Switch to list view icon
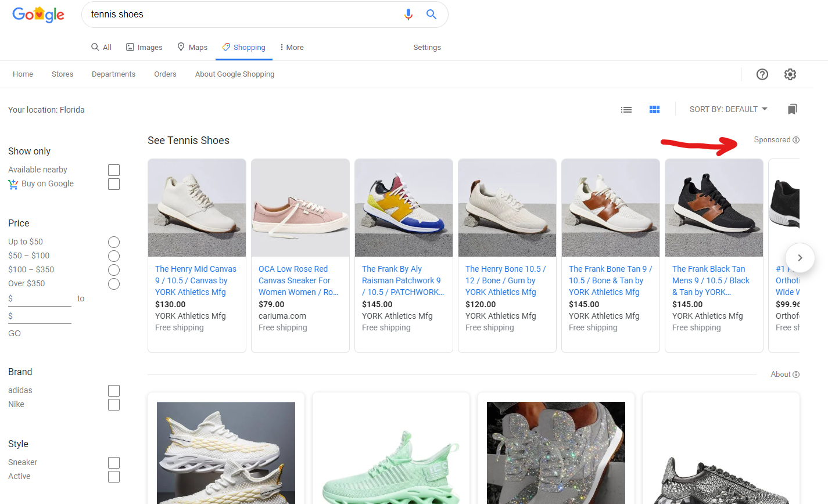828x504 pixels. point(626,109)
